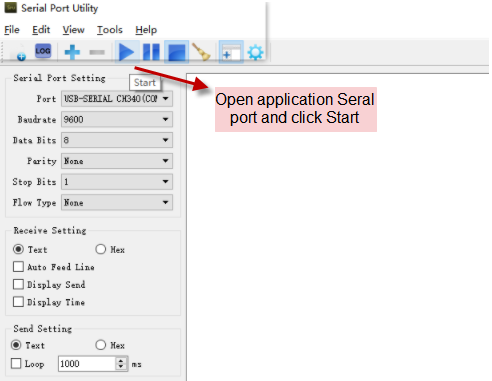Increase loop interval with up arrow
The width and height of the screenshot is (492, 381).
(121, 360)
